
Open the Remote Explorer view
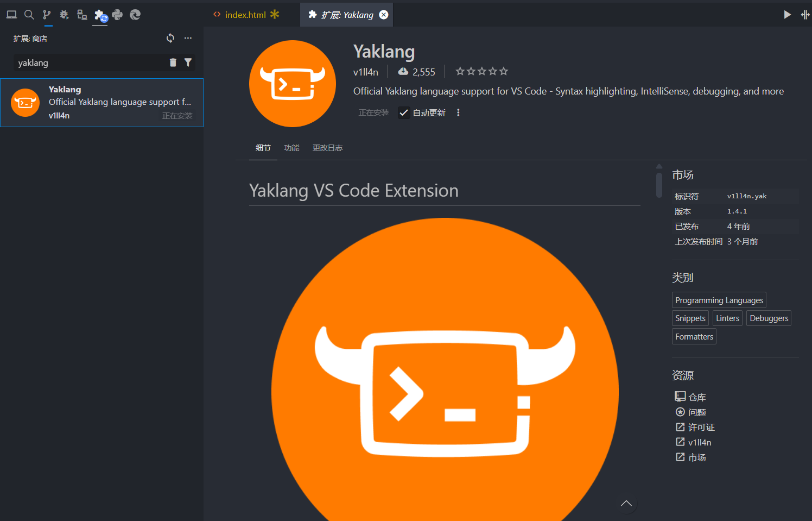point(82,15)
